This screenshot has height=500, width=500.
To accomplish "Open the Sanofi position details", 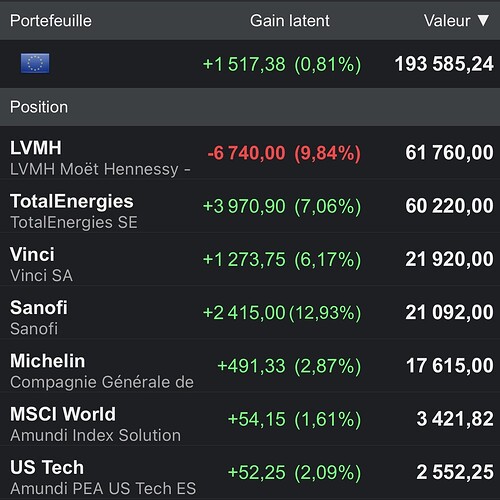I will tap(250, 313).
